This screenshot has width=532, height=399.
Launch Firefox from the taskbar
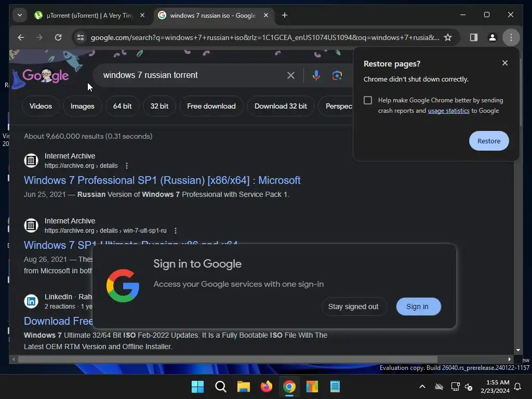point(267,387)
